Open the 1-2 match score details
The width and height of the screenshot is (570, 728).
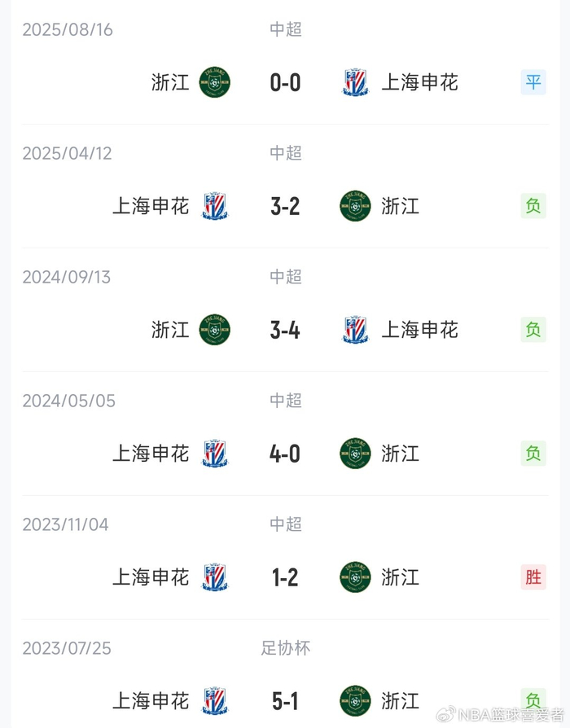tap(285, 577)
